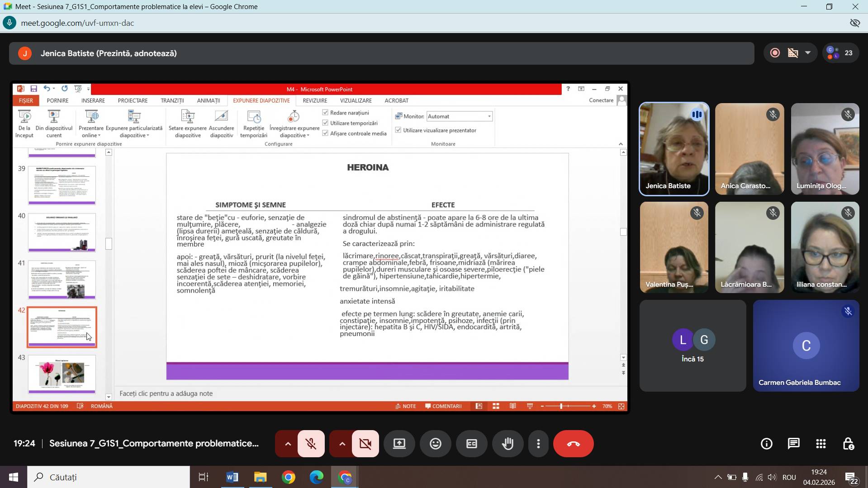Expand microphone audio settings arrow
This screenshot has height=488, width=868.
288,444
